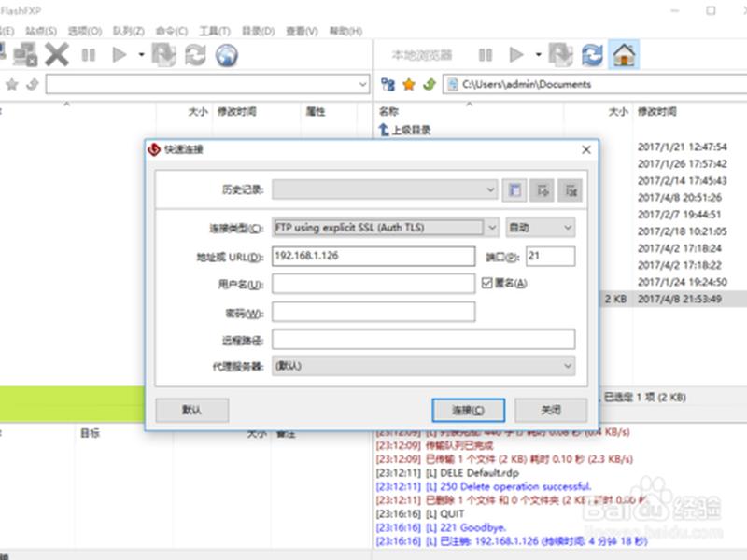Viewport: 747px width, 560px height.
Task: Click the address field containing 192.168.1.126
Action: (373, 256)
